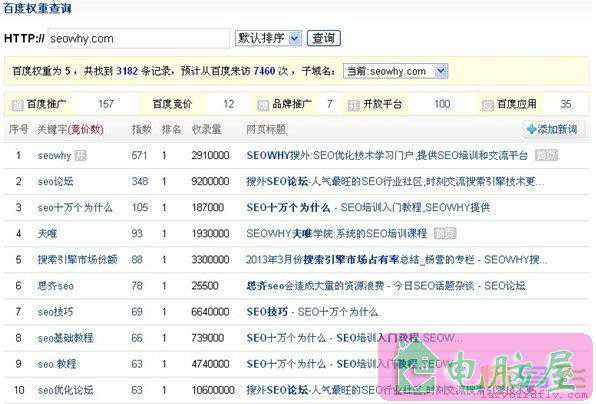Click the 百度应用 icon
Image resolution: width=596 pixels, height=404 pixels.
488,105
